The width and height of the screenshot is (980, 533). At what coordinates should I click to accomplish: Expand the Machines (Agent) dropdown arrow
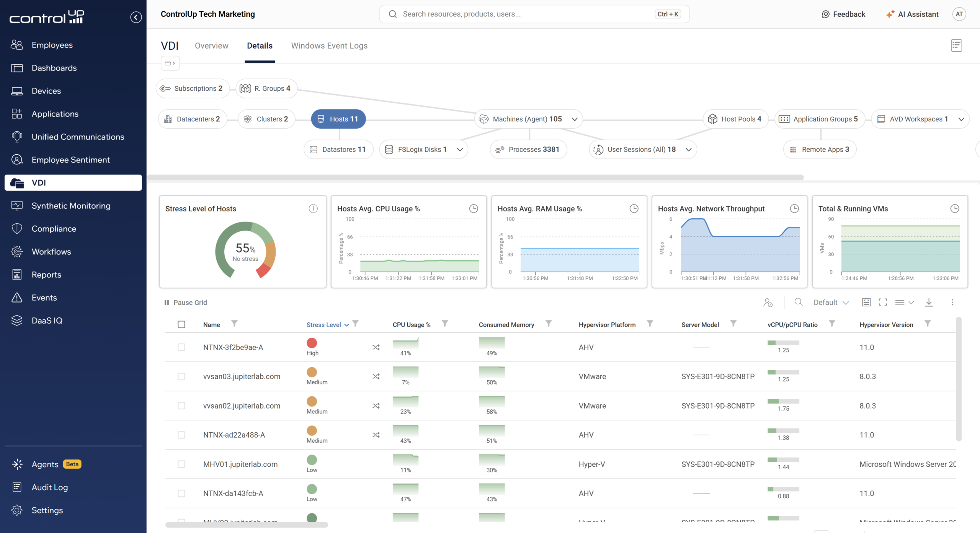tap(575, 119)
